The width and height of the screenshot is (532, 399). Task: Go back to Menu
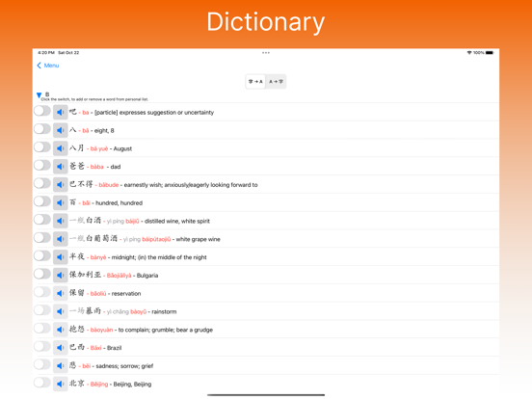click(x=48, y=66)
